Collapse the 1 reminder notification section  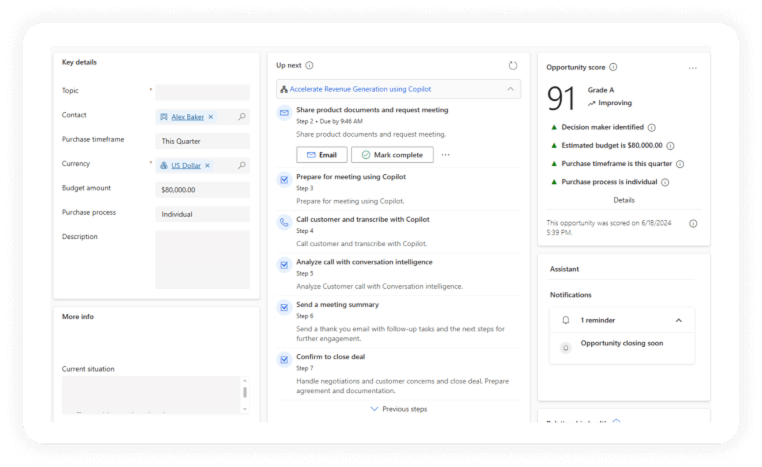pos(679,321)
